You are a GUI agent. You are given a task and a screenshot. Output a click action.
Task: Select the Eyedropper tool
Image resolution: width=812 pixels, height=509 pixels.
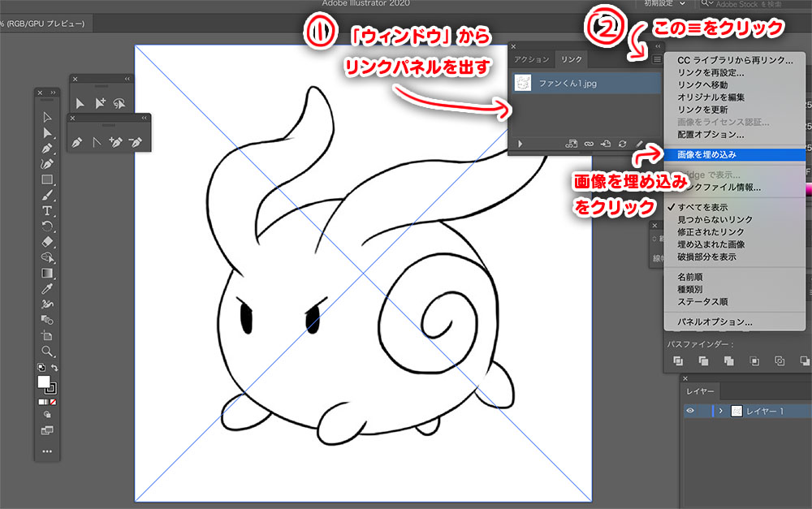point(47,288)
